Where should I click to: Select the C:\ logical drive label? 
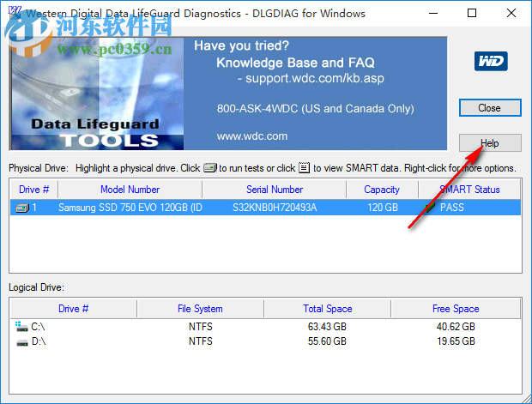click(38, 327)
